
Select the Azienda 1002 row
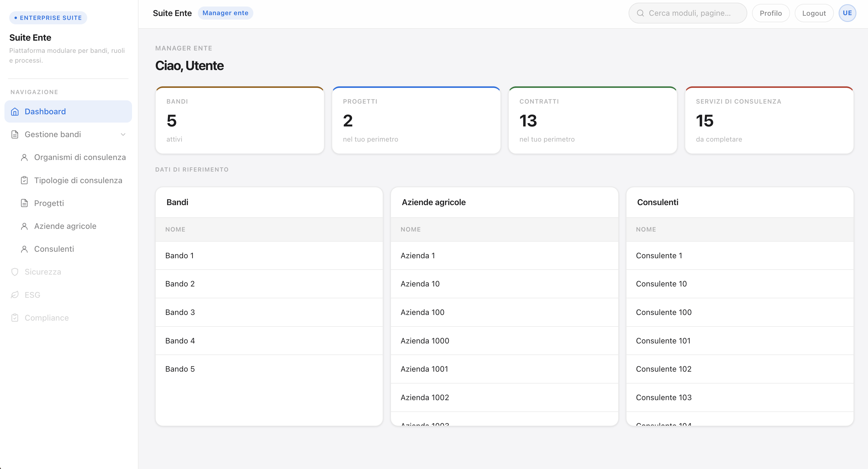504,397
